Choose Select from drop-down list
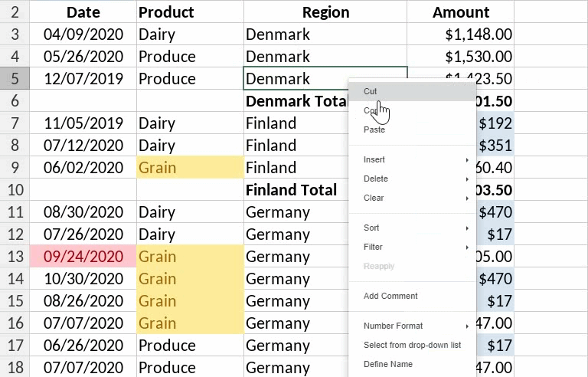The height and width of the screenshot is (377, 588). (x=412, y=345)
